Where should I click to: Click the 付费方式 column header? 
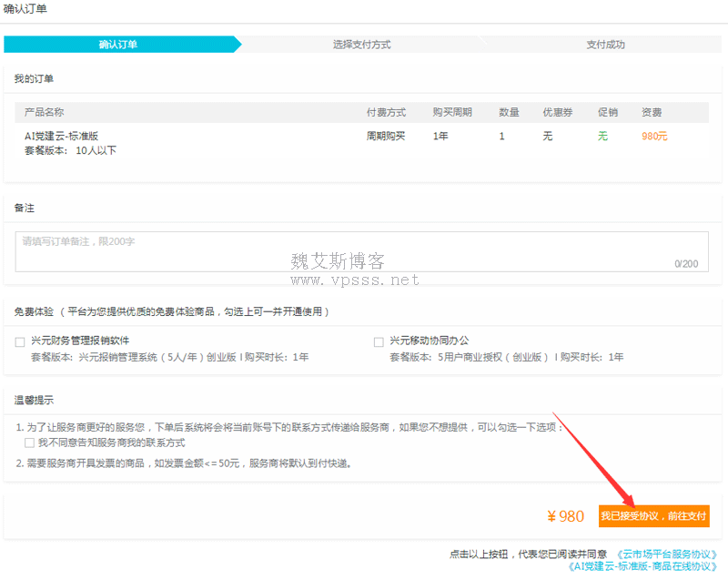pyautogui.click(x=386, y=112)
